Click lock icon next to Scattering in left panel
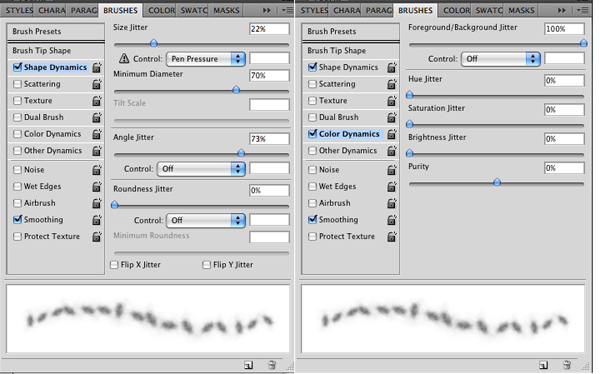 coord(97,84)
